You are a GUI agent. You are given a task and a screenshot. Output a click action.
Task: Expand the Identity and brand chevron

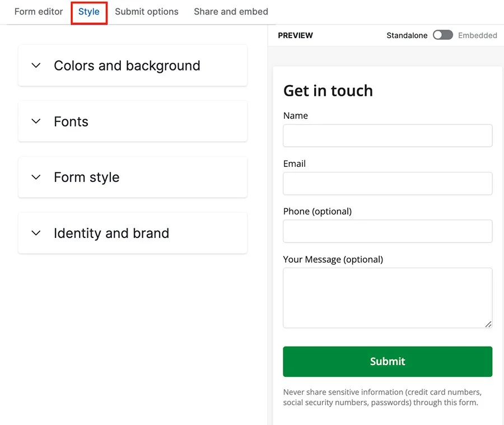(x=36, y=233)
